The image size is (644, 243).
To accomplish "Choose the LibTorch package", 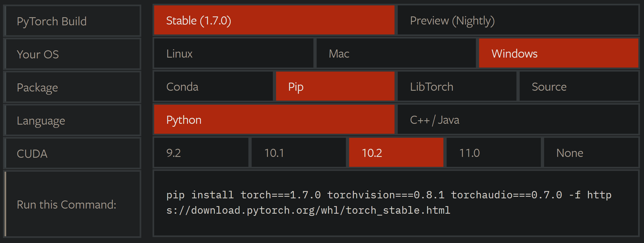I will click(x=457, y=87).
